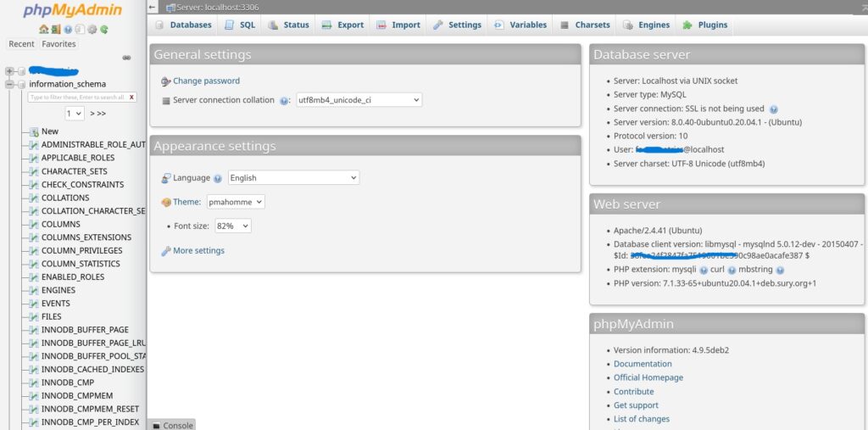
Task: Click help icon next to mysqli extension
Action: click(x=703, y=270)
